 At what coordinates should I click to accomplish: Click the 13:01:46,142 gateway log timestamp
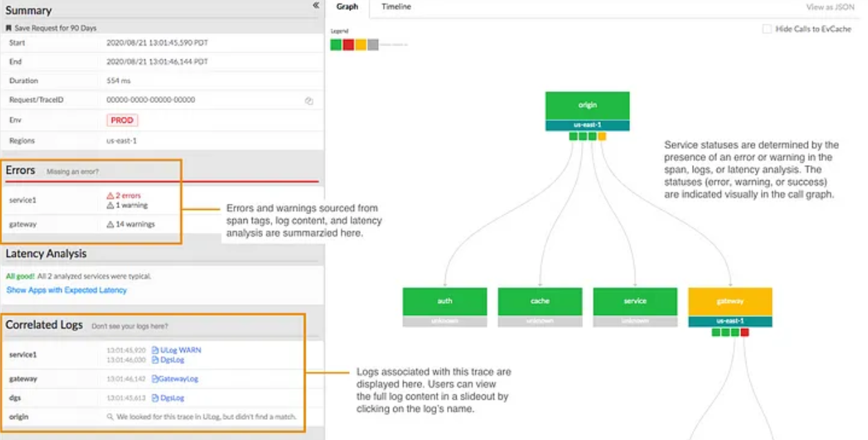[126, 379]
